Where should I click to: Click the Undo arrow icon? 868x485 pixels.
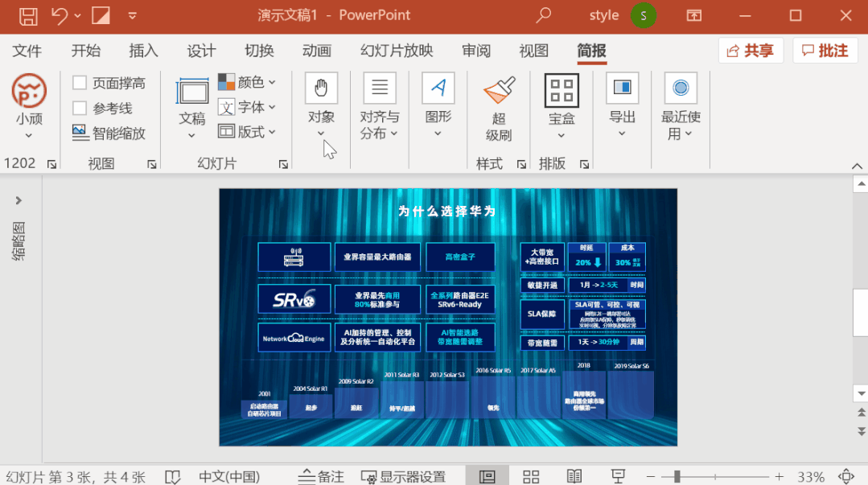[60, 15]
